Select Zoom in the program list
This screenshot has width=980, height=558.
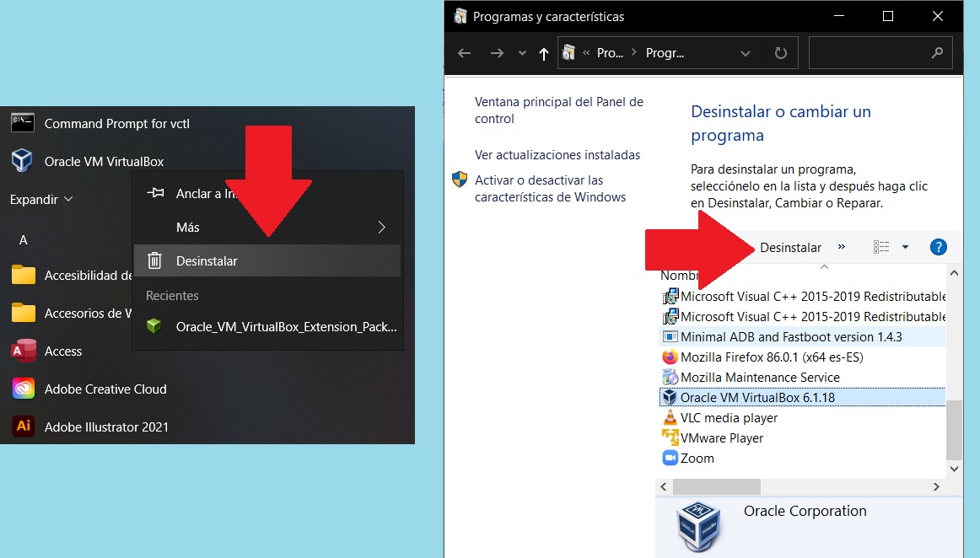pos(803,458)
